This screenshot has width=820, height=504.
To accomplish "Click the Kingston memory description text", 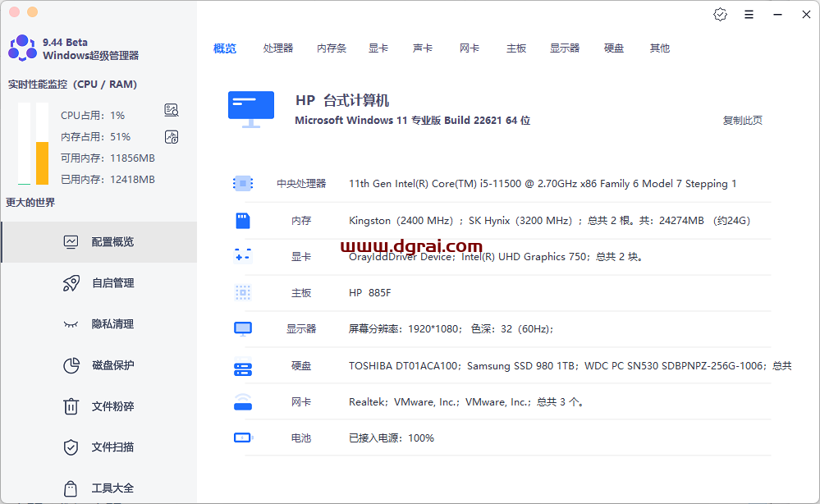I will (550, 221).
